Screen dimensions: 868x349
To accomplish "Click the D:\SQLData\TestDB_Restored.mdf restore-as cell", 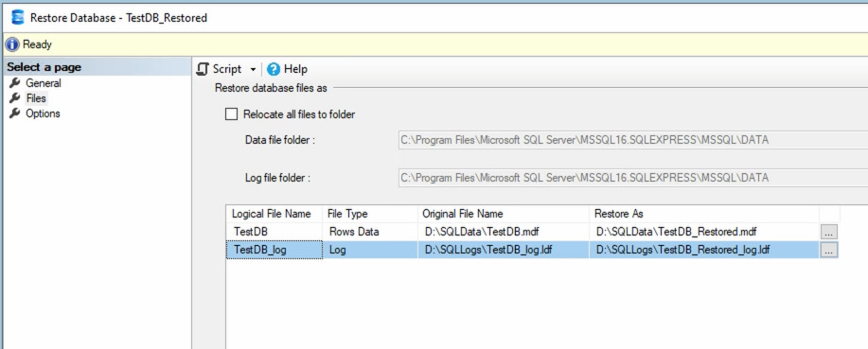I will pos(704,232).
